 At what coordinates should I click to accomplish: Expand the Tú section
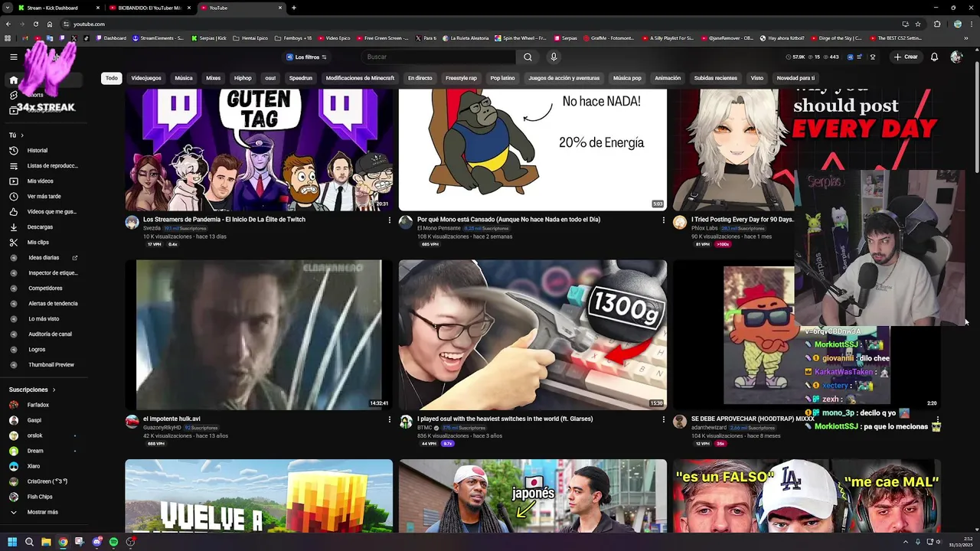(16, 135)
